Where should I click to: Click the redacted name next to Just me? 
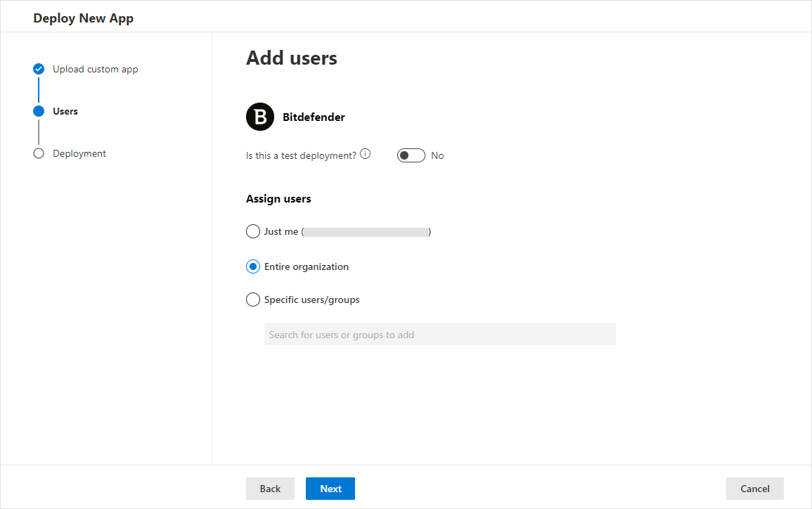click(x=366, y=231)
